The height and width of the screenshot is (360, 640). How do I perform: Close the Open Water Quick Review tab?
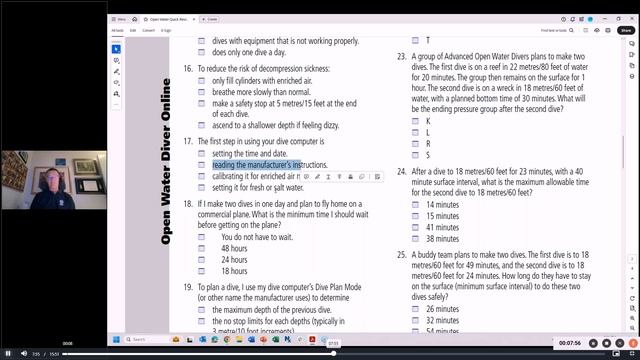pyautogui.click(x=194, y=19)
